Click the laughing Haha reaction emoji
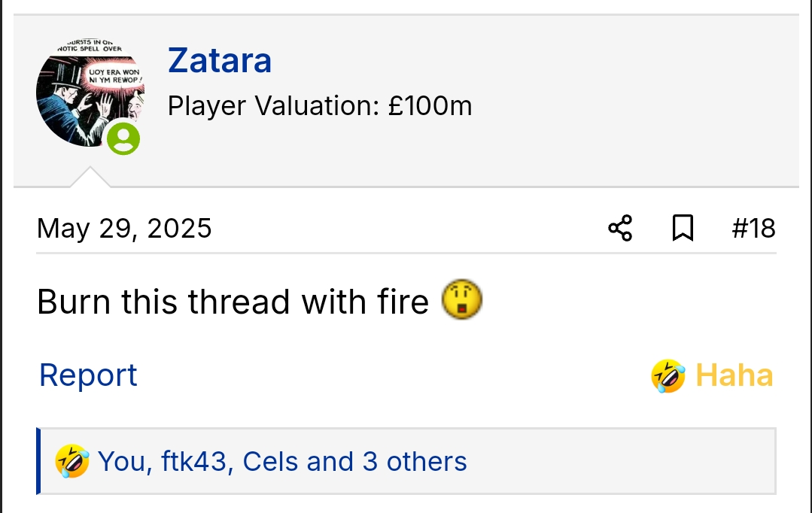Image resolution: width=812 pixels, height=513 pixels. tap(668, 375)
